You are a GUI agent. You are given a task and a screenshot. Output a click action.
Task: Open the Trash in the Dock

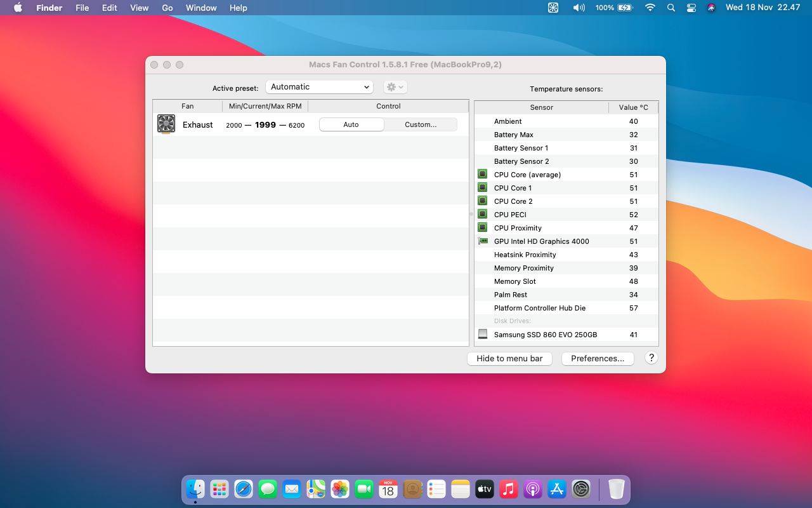pyautogui.click(x=617, y=489)
